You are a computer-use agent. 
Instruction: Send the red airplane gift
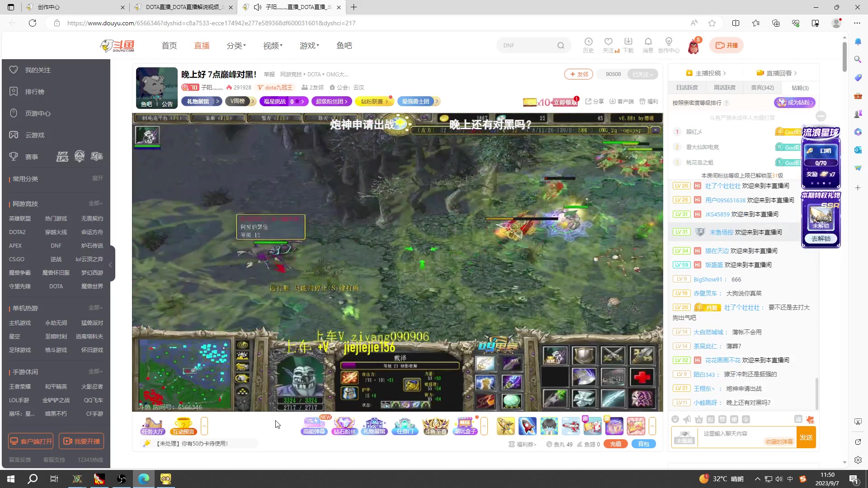(x=571, y=426)
